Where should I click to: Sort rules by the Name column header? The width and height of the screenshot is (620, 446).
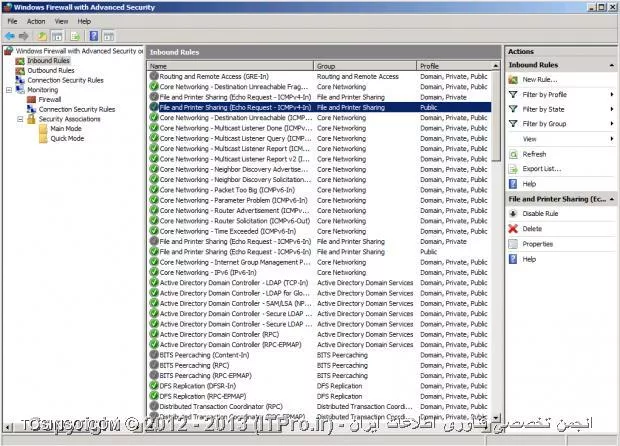pyautogui.click(x=231, y=66)
